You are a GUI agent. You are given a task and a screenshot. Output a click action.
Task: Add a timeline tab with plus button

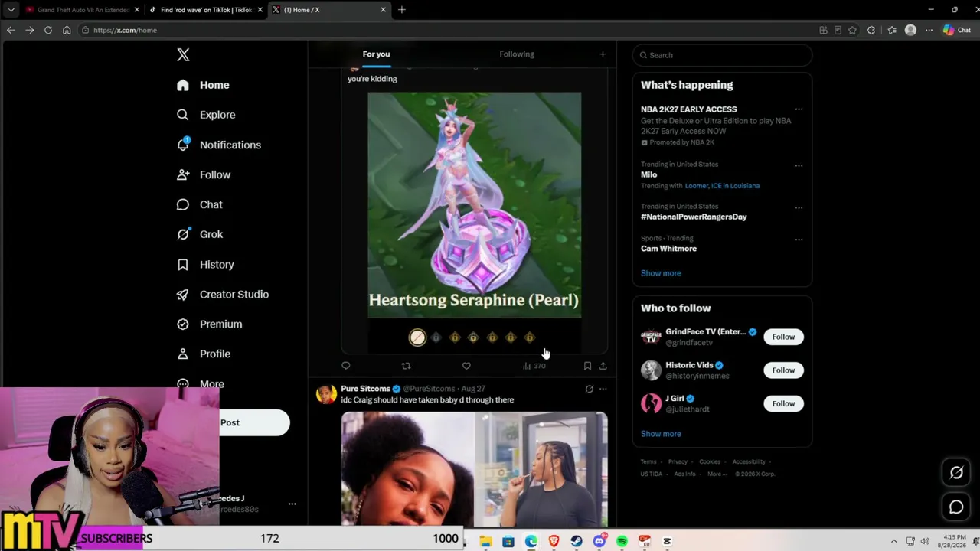[603, 54]
